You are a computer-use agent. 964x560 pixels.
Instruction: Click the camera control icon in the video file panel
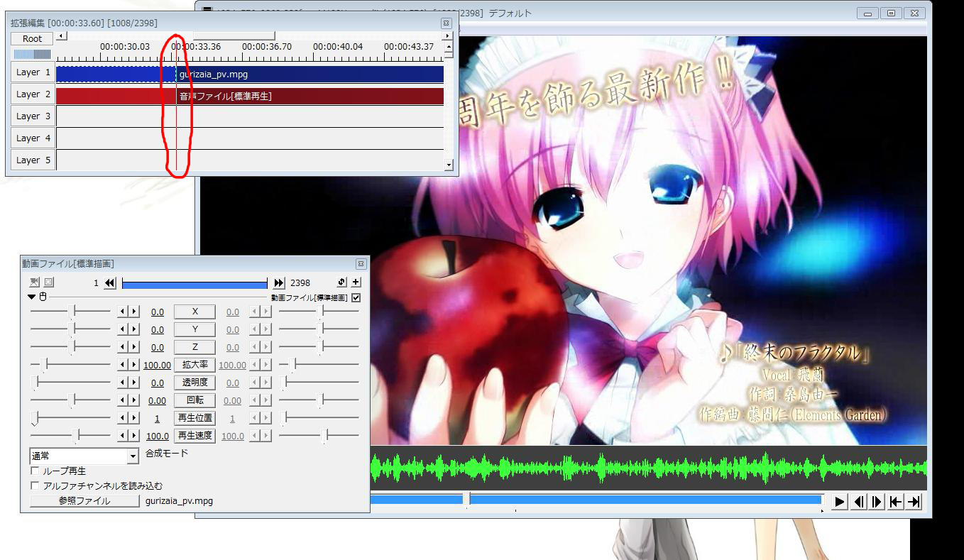tap(35, 282)
